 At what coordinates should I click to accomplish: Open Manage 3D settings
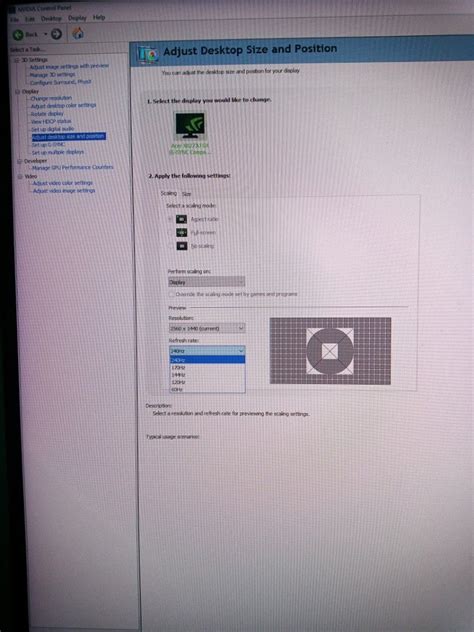(x=52, y=75)
